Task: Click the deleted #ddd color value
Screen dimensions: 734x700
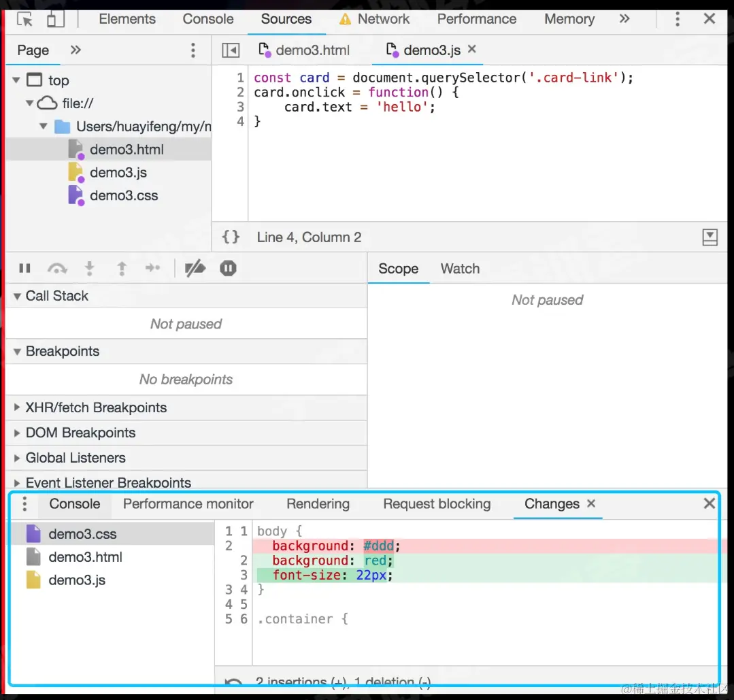Action: 379,546
